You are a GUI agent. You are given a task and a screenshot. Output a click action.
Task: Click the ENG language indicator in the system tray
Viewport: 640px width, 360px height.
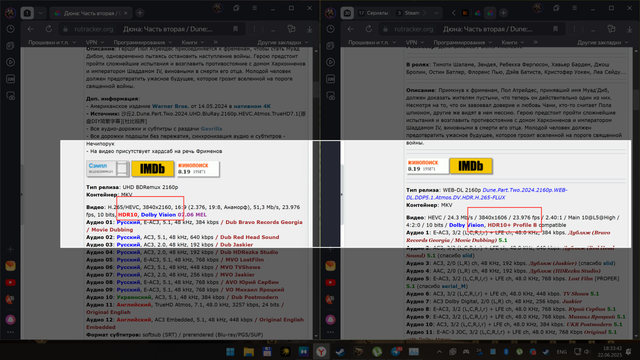[x=562, y=352]
